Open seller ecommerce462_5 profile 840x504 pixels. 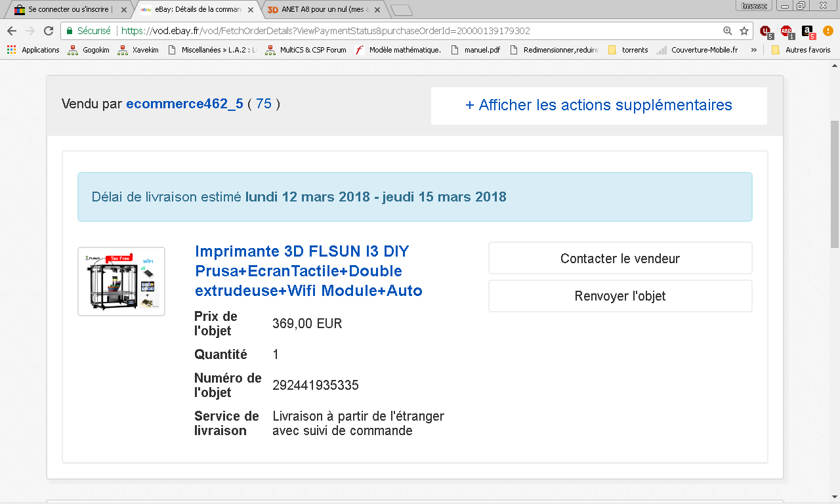coord(184,104)
